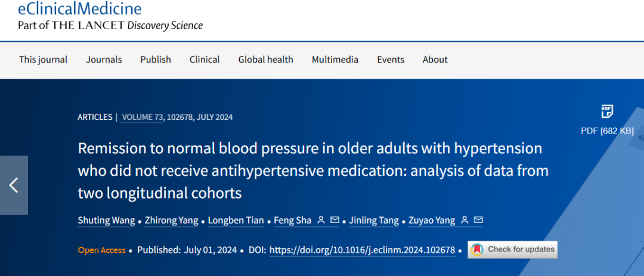Follow the DOI link for the article

point(363,250)
